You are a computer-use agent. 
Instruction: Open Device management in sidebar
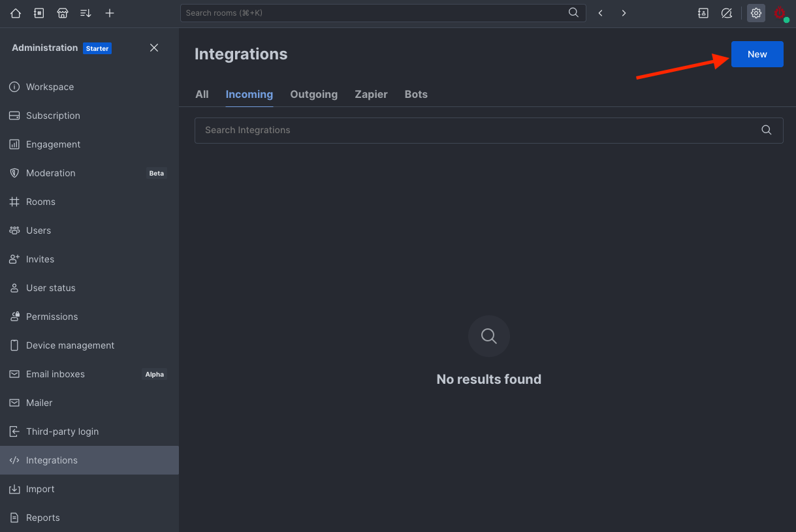tap(70, 345)
